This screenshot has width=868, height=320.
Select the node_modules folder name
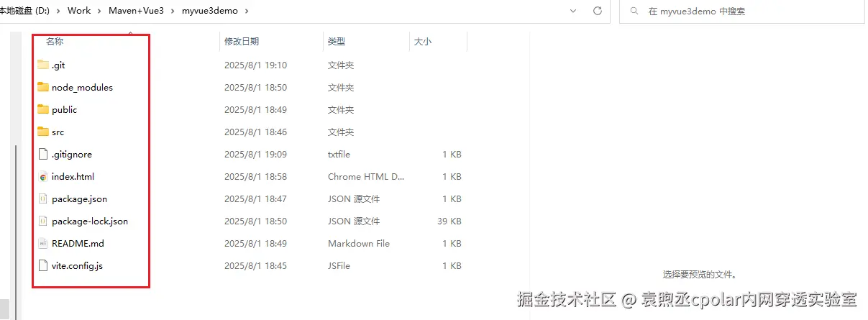click(x=82, y=88)
